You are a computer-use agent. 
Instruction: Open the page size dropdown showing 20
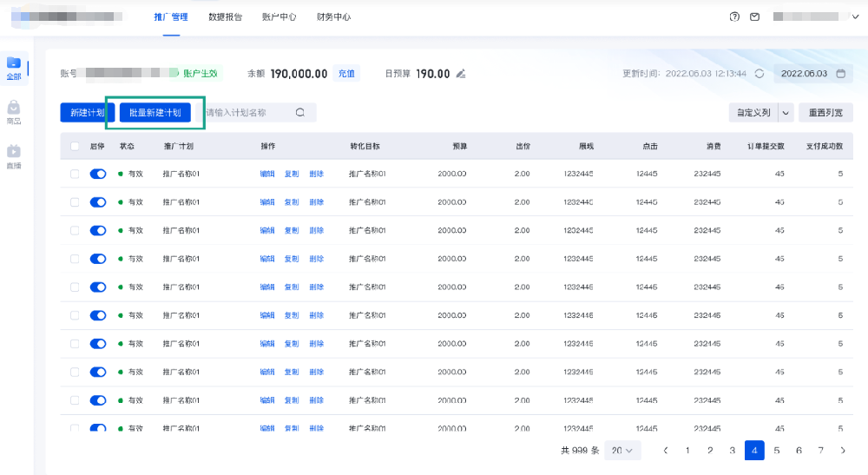[x=625, y=450]
